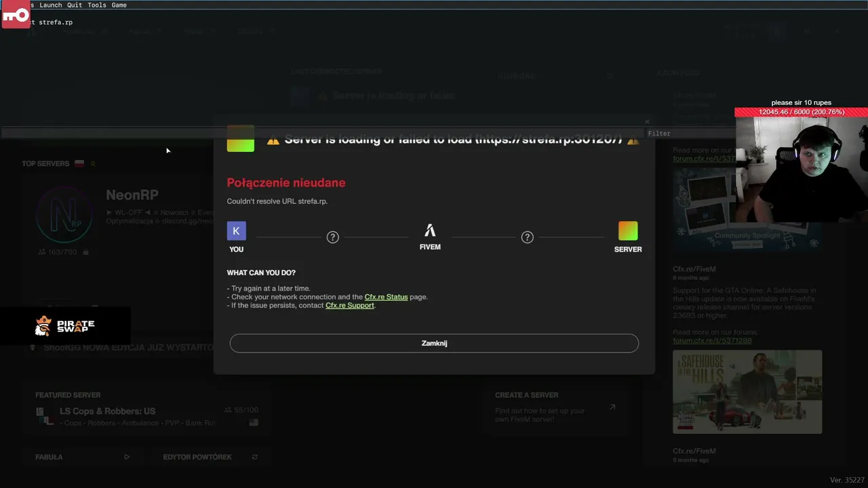This screenshot has width=868, height=488.
Task: Open the Quit menu in the console
Action: click(75, 5)
